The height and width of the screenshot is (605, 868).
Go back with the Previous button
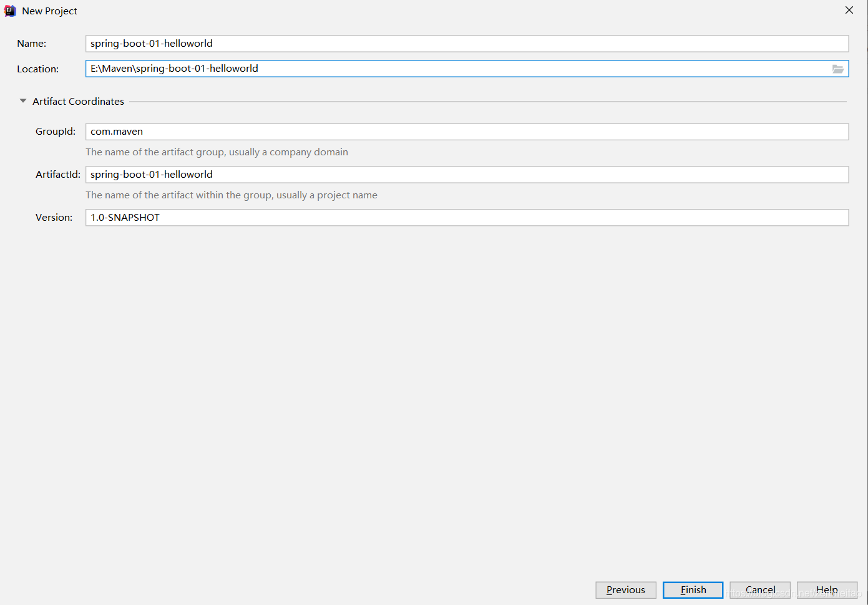click(626, 590)
